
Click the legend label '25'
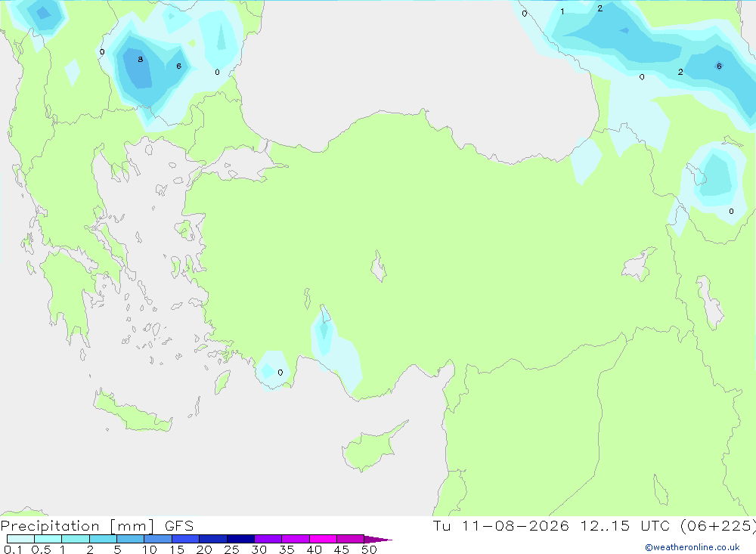231,549
